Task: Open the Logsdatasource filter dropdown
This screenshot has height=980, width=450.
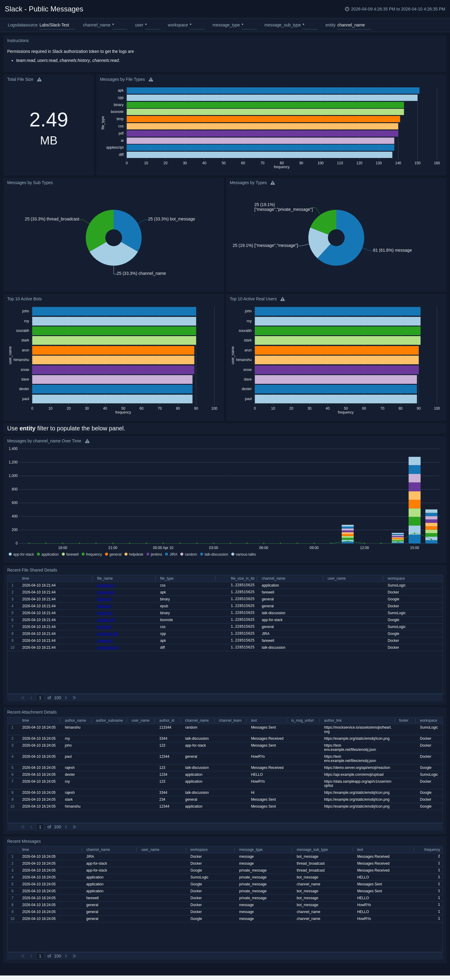Action: click(x=57, y=25)
